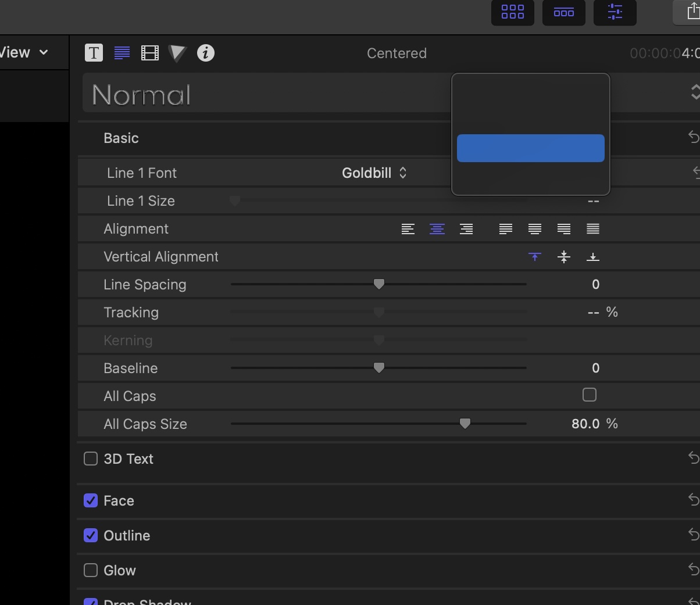
Task: Set alignment to left align
Action: coord(408,229)
